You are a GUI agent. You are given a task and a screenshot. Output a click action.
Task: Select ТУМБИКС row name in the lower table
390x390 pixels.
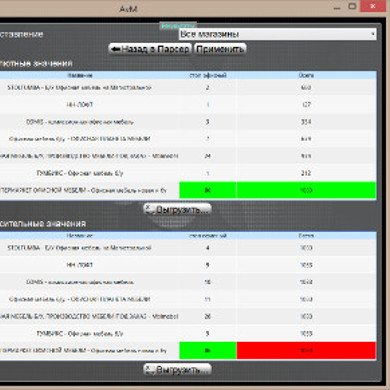click(x=80, y=334)
